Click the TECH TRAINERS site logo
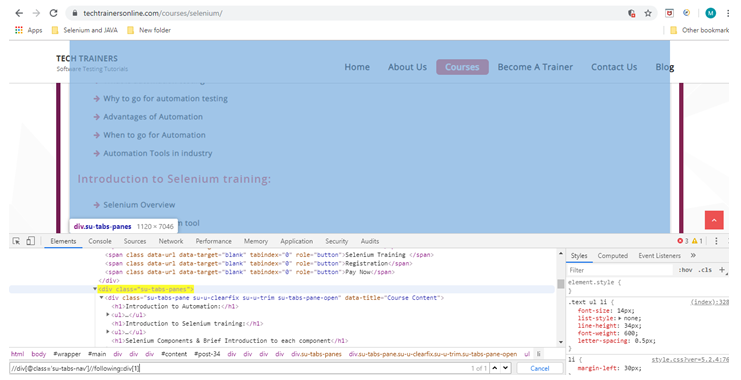The height and width of the screenshot is (380, 741). 87,59
